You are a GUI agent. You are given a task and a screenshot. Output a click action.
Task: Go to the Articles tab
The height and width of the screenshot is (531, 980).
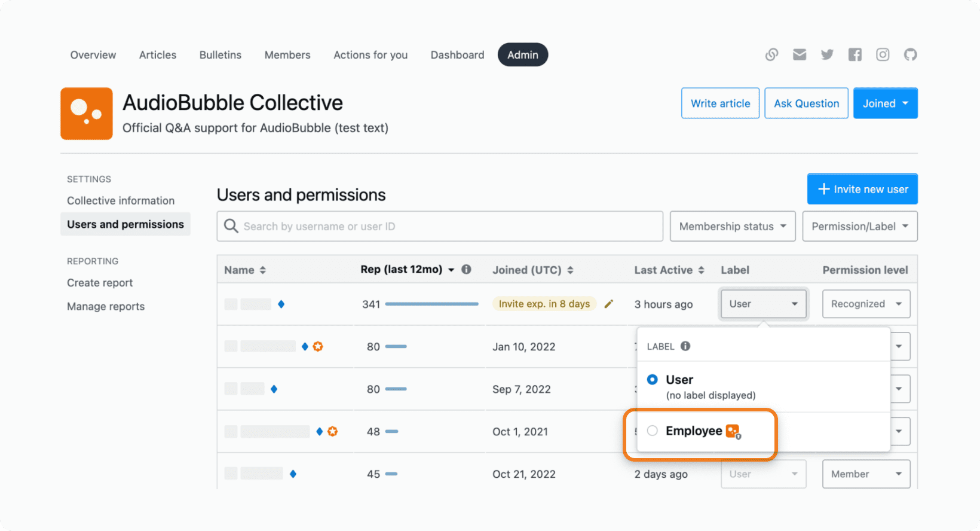[x=158, y=55]
